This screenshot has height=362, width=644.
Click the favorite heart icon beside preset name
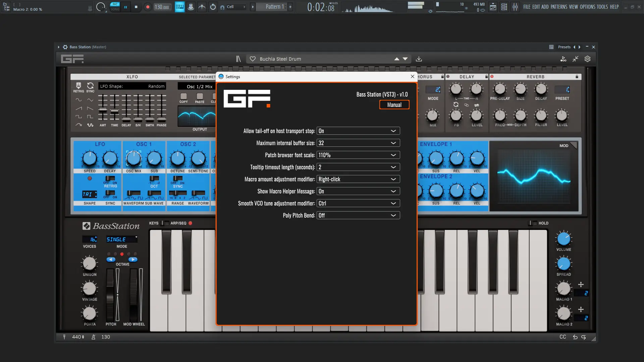click(x=253, y=59)
